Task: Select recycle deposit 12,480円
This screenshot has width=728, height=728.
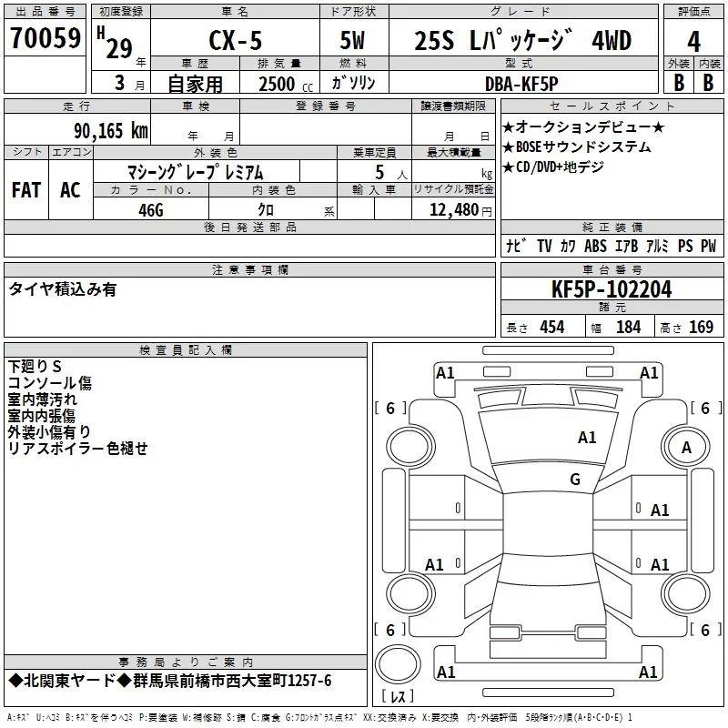Action: point(460,210)
